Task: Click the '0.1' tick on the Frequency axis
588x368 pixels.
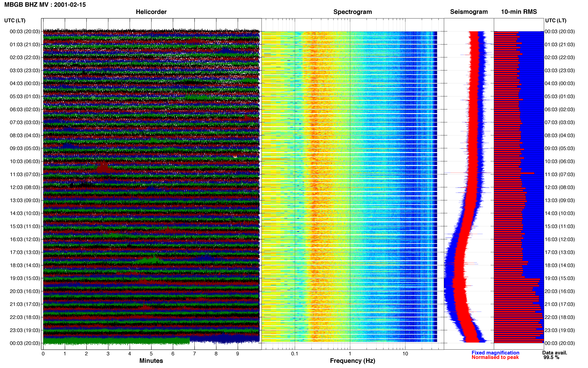Action: coord(295,354)
